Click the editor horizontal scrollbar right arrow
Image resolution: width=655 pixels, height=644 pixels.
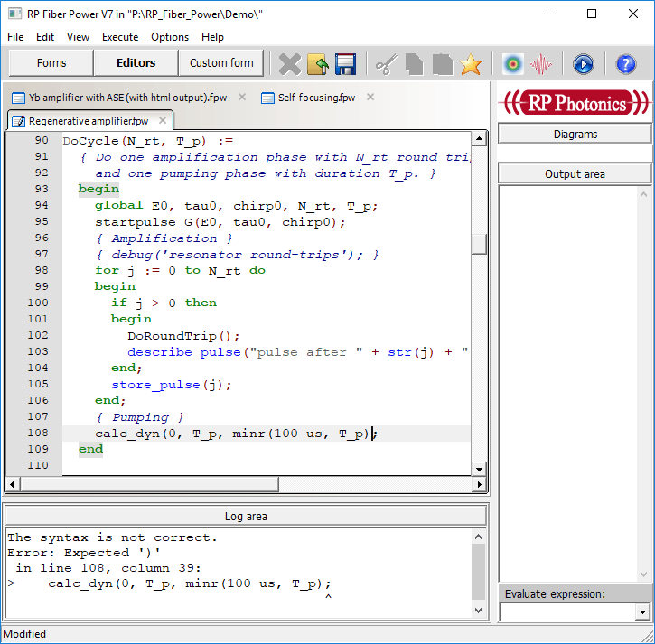click(479, 484)
